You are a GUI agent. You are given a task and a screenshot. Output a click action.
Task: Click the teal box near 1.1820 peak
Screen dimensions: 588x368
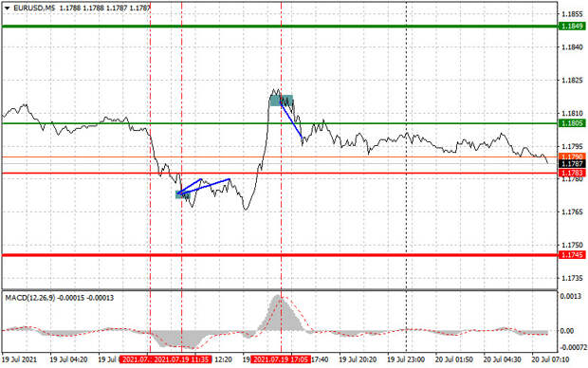[x=282, y=101]
